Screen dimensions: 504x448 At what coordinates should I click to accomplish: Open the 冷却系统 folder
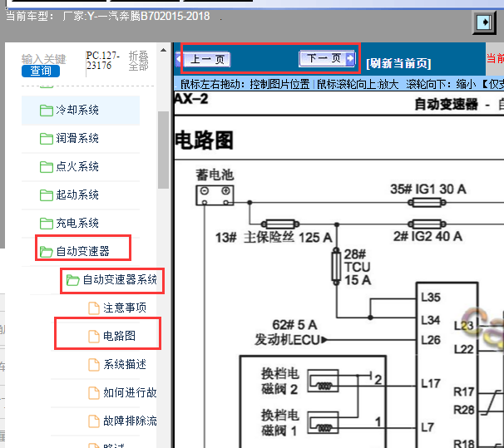pos(81,111)
